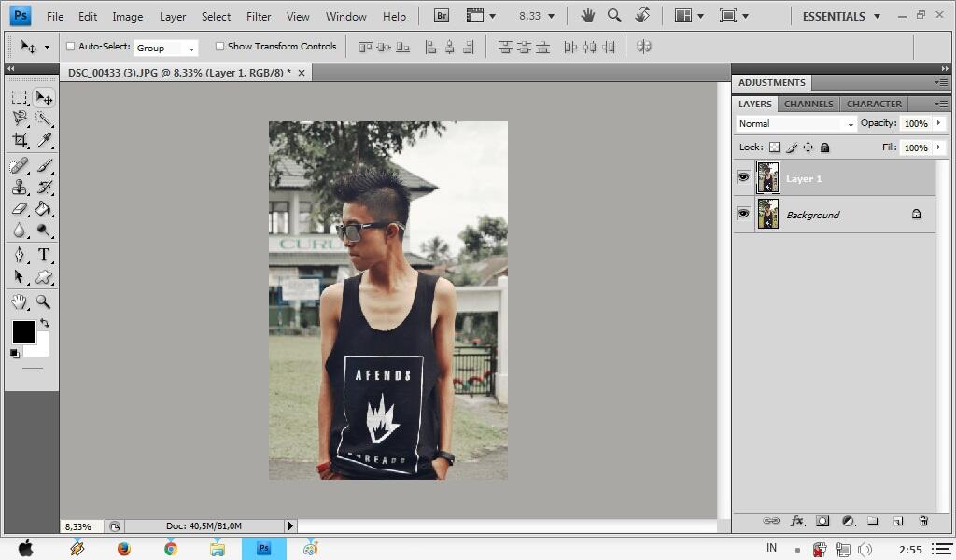
Task: Toggle lock all for the layer
Action: pos(825,147)
